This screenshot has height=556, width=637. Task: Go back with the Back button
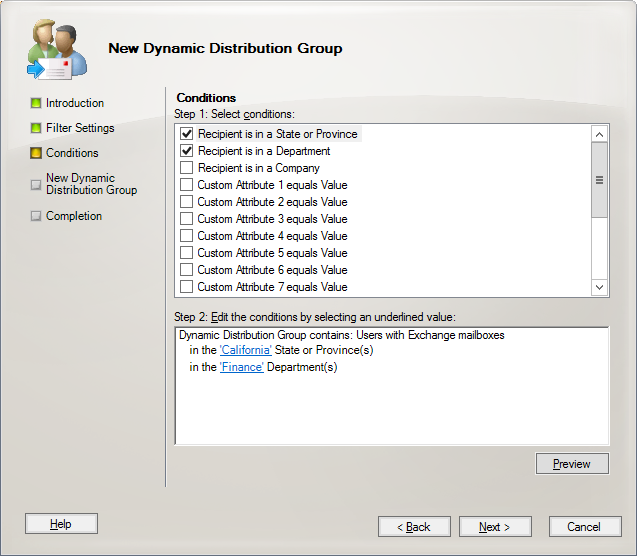[x=414, y=527]
